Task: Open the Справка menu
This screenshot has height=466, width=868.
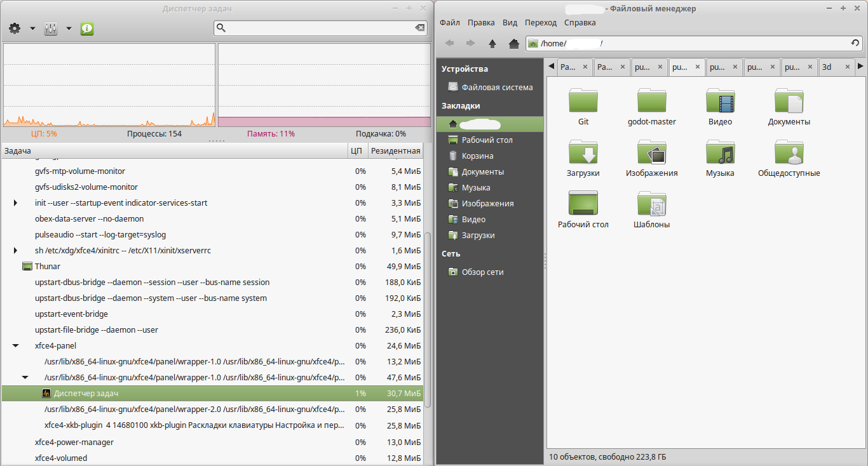Action: point(580,23)
